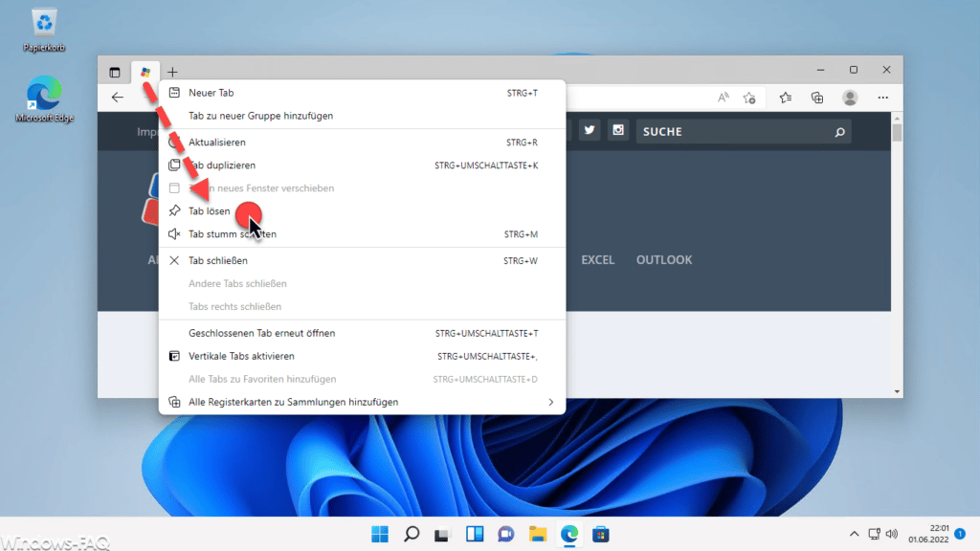
Task: Click the mute speaker icon in menu
Action: [174, 234]
